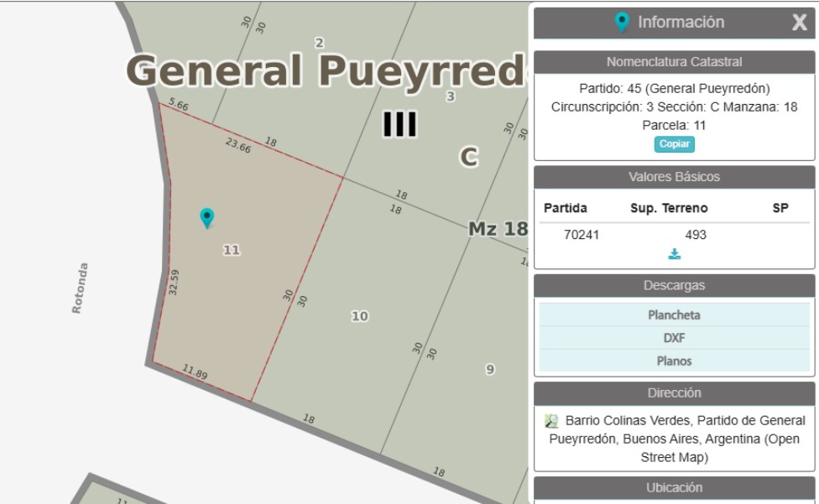The image size is (819, 504).
Task: Download the DXF file
Action: tap(674, 338)
